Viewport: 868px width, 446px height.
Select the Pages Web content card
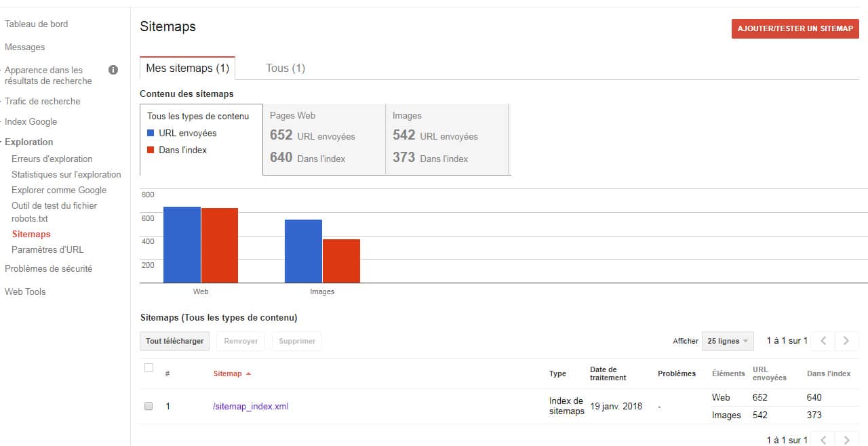[323, 139]
